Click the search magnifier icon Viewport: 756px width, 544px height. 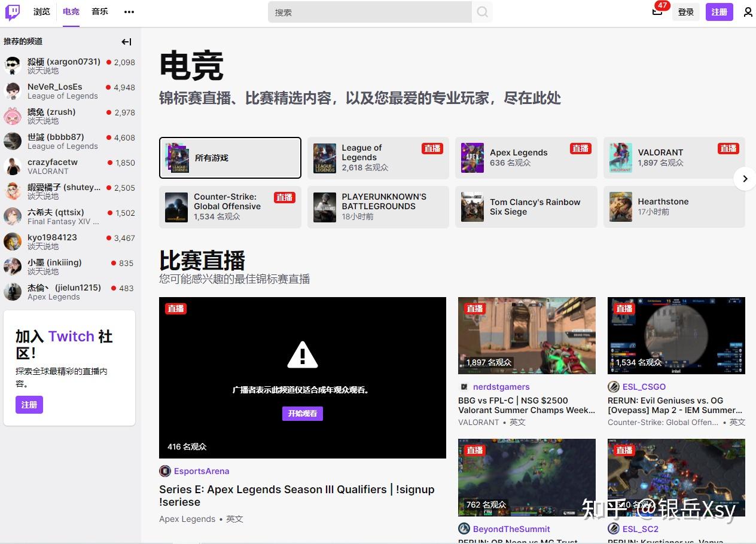pos(483,12)
